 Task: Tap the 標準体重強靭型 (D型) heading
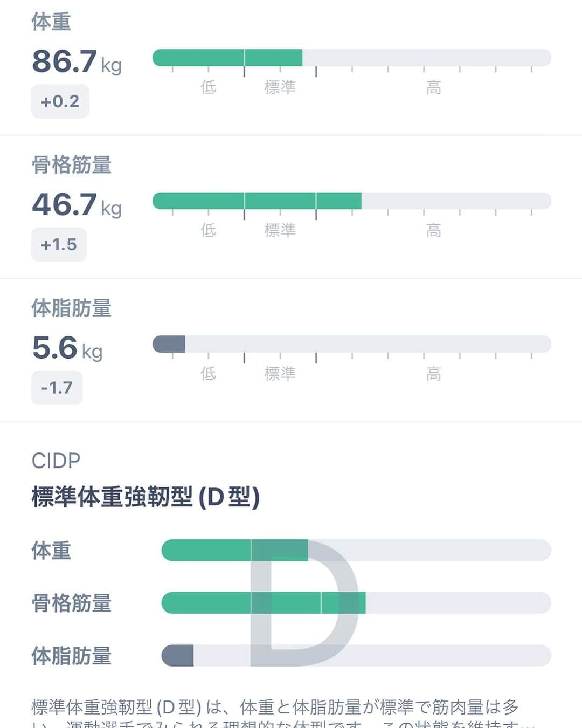coord(145,497)
